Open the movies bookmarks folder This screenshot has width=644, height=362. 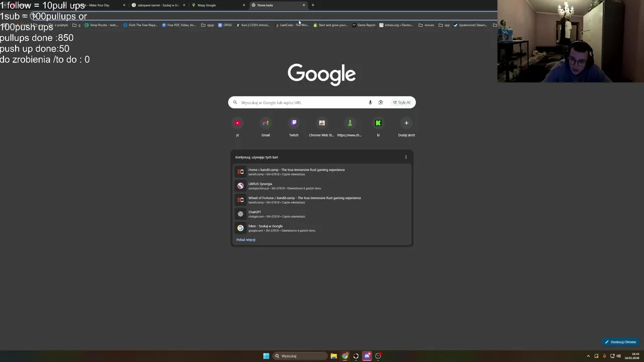coord(426,25)
